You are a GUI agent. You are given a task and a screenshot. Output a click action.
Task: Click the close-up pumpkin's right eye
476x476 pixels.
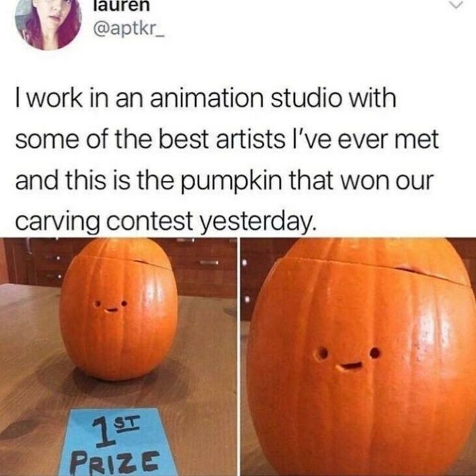375,353
